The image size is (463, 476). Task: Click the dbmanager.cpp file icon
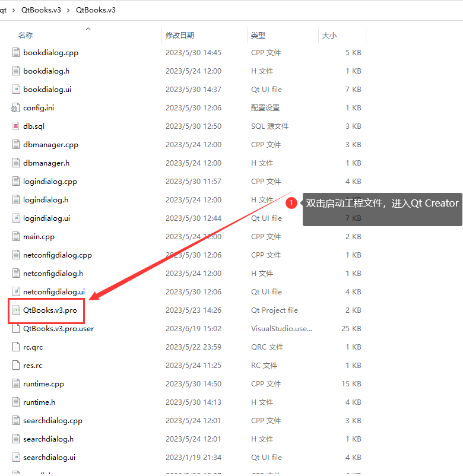[x=16, y=144]
